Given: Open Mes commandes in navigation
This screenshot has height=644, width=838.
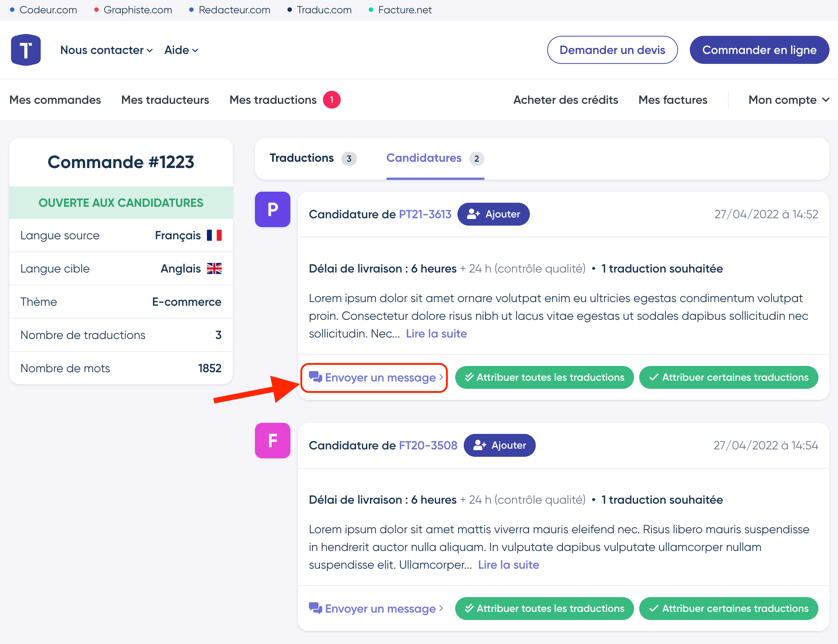Looking at the screenshot, I should click(x=55, y=100).
